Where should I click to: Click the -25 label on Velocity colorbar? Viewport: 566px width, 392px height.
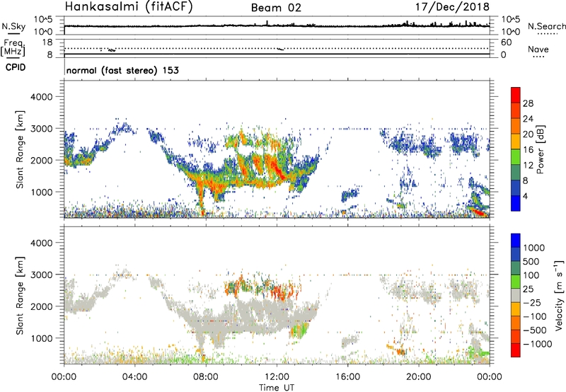[532, 302]
